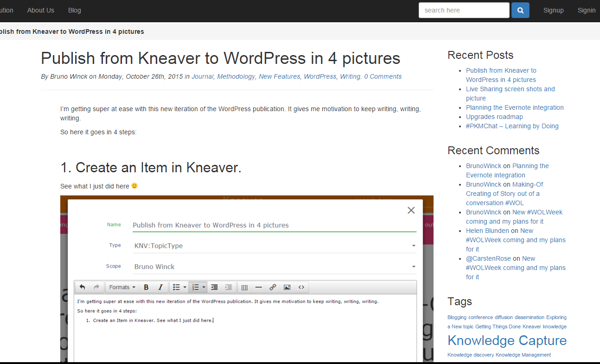600x364 pixels.
Task: Click the redo arrow in editor toolbar
Action: coord(96,287)
